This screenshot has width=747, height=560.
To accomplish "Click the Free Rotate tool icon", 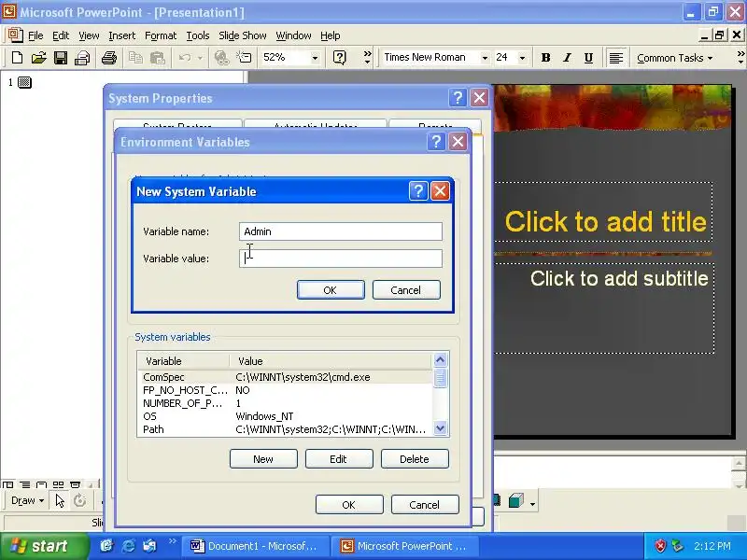I will click(x=80, y=500).
